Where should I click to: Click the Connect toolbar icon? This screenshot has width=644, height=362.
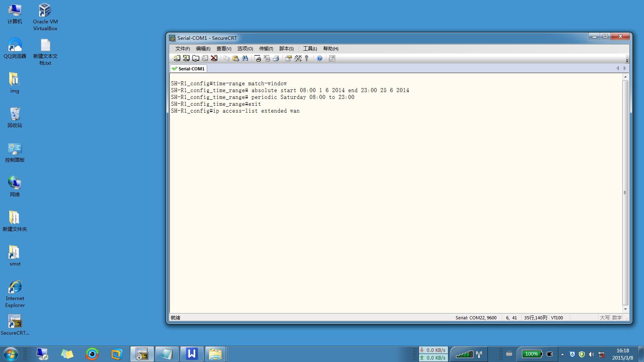(x=177, y=58)
